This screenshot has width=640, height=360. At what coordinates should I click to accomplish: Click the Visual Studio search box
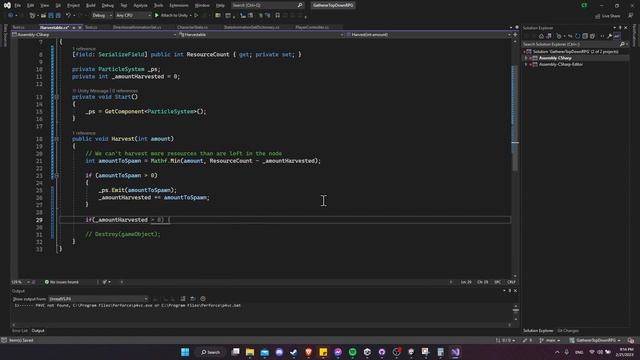tap(267, 5)
